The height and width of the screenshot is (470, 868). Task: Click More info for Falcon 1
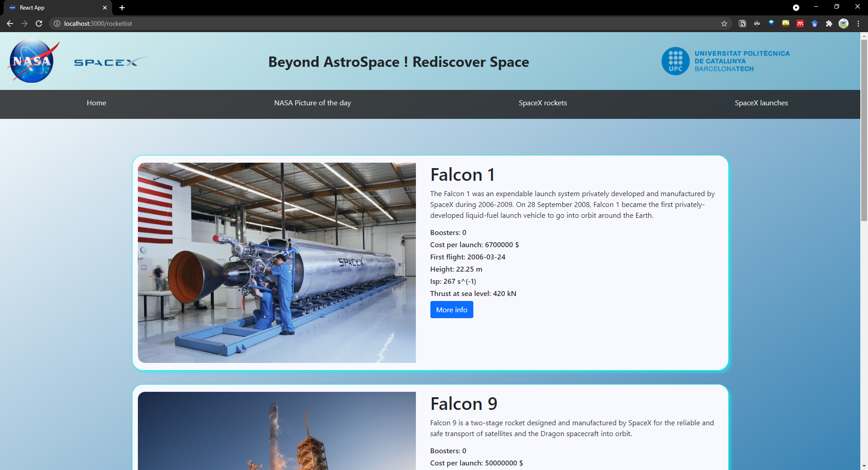click(x=452, y=310)
